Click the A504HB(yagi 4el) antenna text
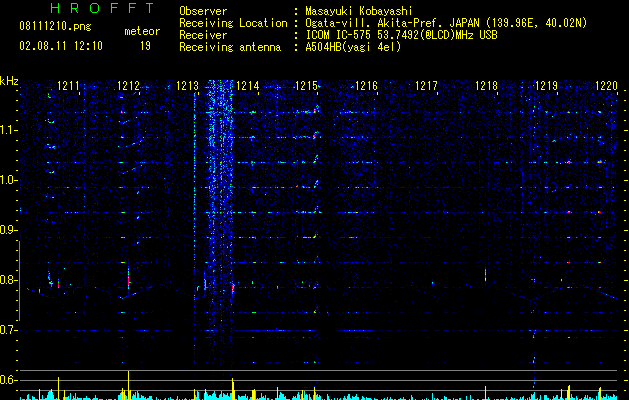629x400 pixels. pyautogui.click(x=353, y=47)
